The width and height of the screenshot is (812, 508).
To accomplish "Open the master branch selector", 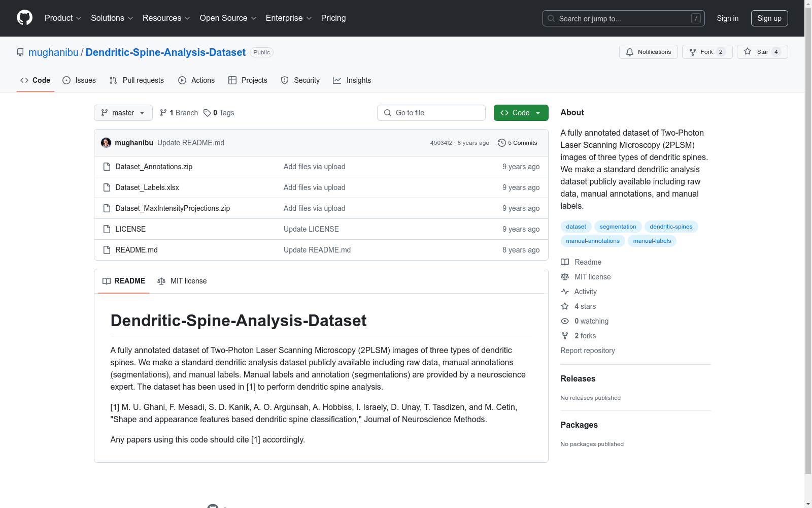I will tap(123, 113).
